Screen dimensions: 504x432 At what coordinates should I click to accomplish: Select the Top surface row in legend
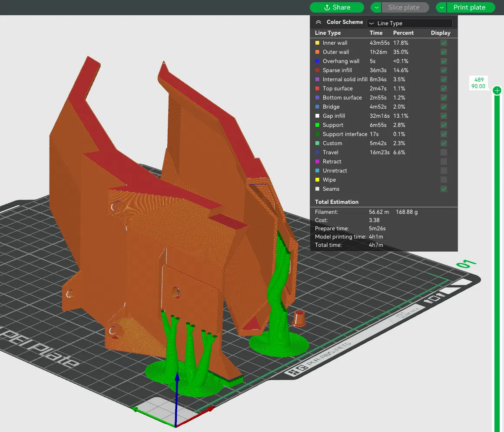click(x=338, y=89)
